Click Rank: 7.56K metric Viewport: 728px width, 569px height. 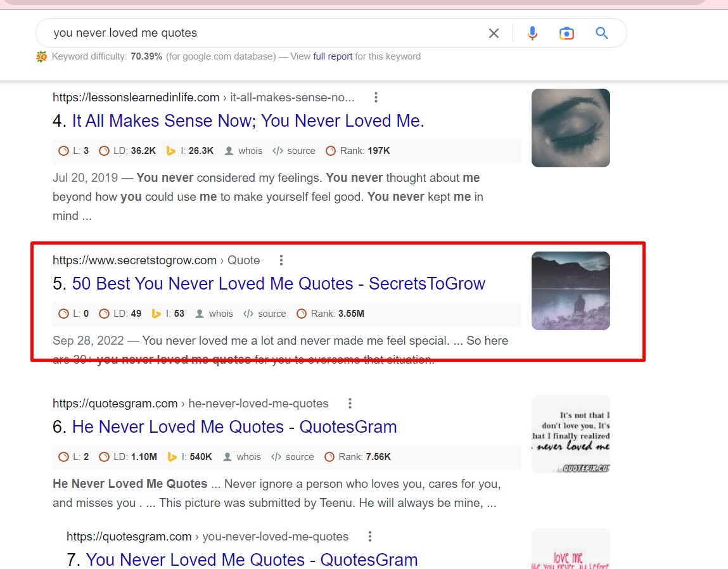click(357, 457)
